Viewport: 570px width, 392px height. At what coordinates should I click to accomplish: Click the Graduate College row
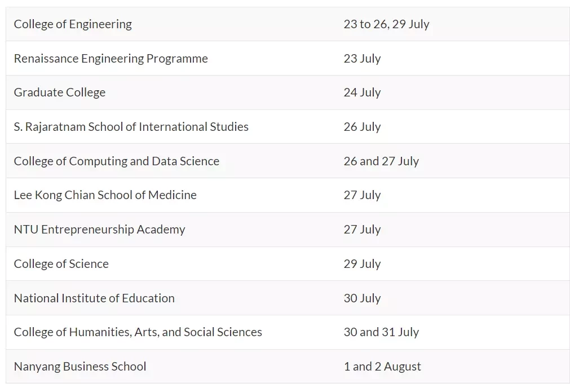coord(288,93)
